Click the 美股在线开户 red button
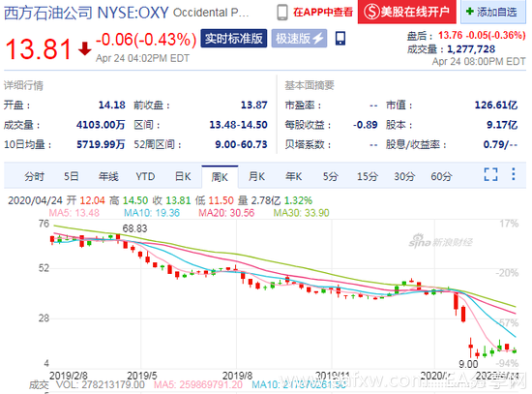The height and width of the screenshot is (394, 532). coord(407,12)
